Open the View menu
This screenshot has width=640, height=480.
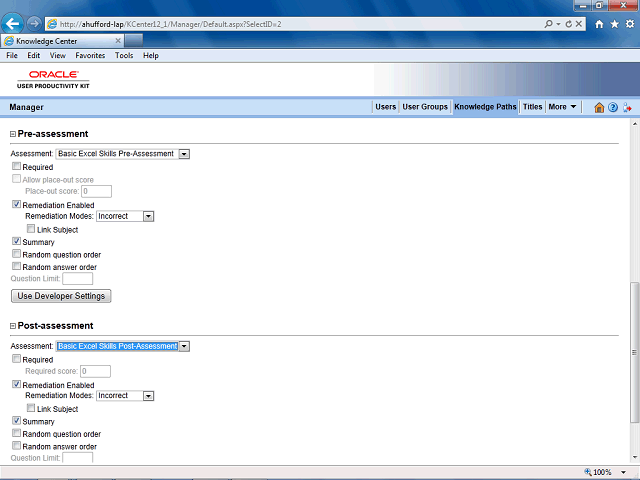58,56
